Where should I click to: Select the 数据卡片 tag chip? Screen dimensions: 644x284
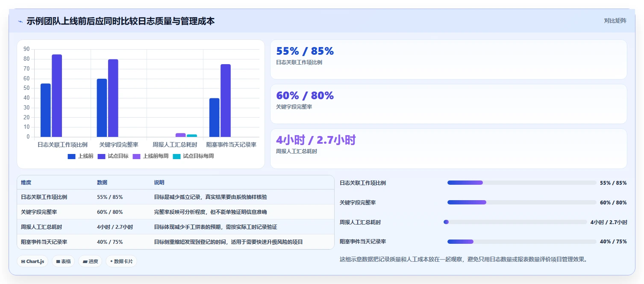[121, 261]
